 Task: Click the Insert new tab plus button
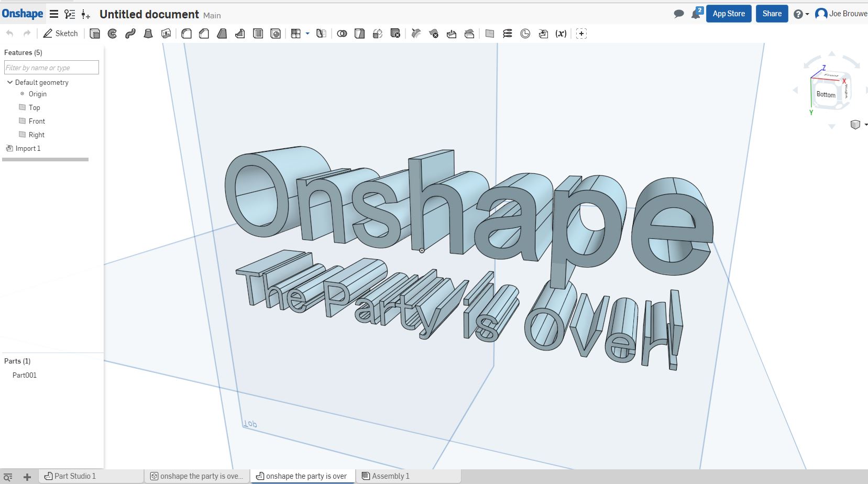[x=27, y=477]
